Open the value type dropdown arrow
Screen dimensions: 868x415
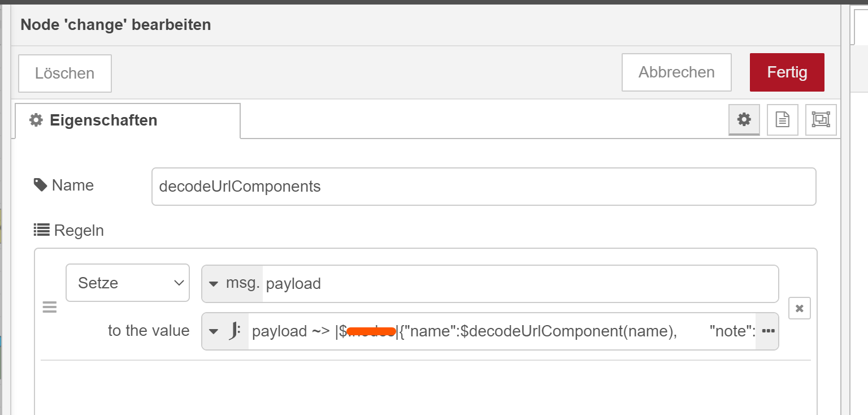[214, 331]
